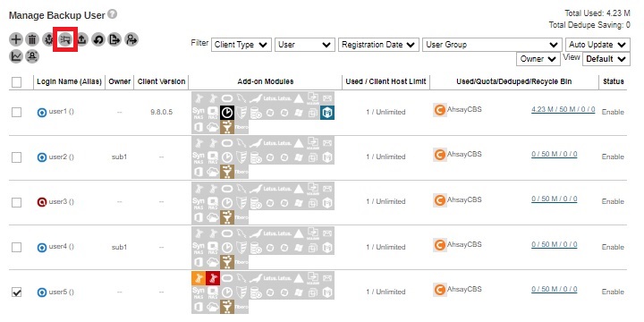Click the Status column header
Screen dimensions: 644x322
[x=614, y=81]
